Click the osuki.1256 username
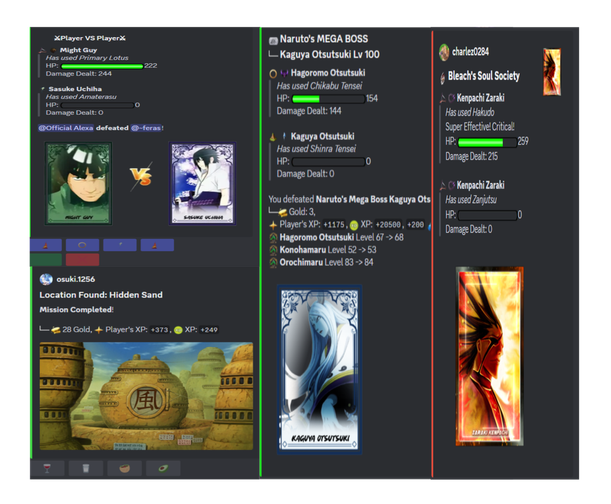The width and height of the screenshot is (611, 504). coord(76,279)
